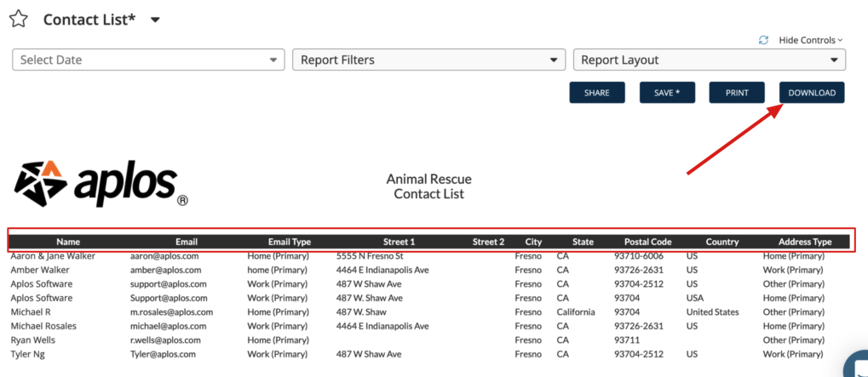Select the address 487 W. Shaw
The image size is (868, 377).
pos(361,311)
